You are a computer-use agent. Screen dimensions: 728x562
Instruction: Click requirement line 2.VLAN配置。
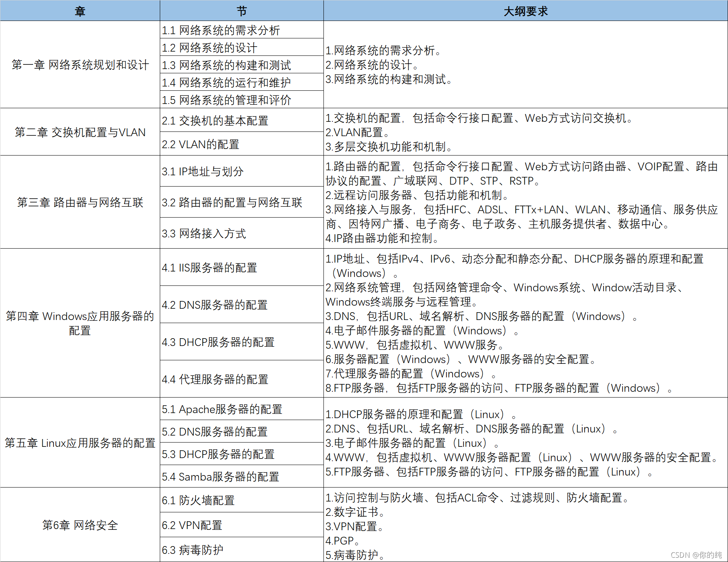point(358,132)
